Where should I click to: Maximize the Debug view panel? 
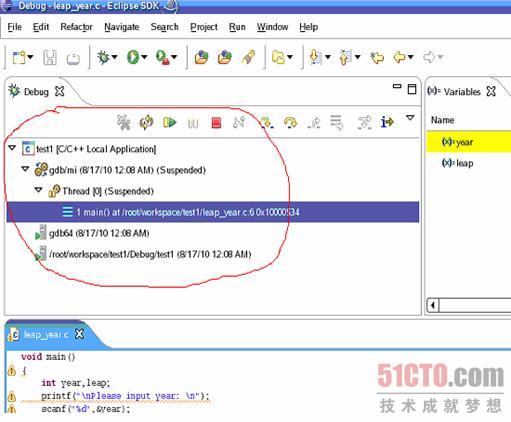[412, 89]
